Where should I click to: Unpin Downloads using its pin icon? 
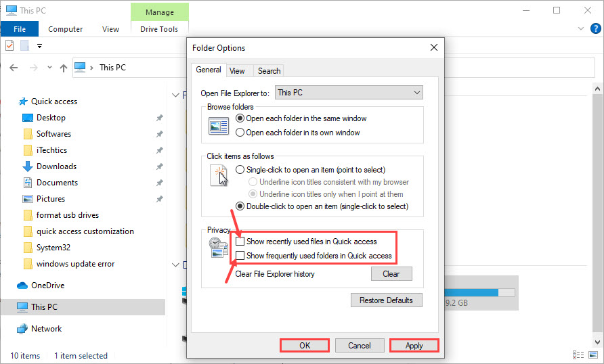point(160,166)
